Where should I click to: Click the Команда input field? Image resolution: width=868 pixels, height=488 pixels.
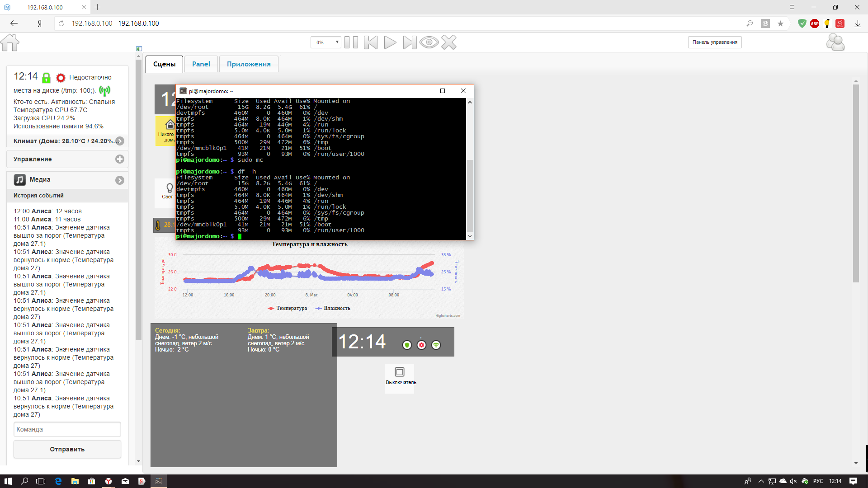pos(67,429)
